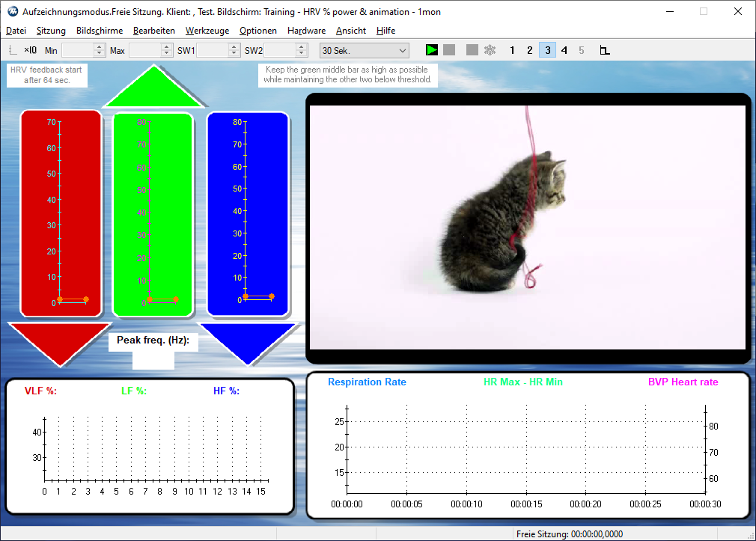This screenshot has width=756, height=541.
Task: Click the Peak freq. (Hz) label
Action: coord(153,340)
